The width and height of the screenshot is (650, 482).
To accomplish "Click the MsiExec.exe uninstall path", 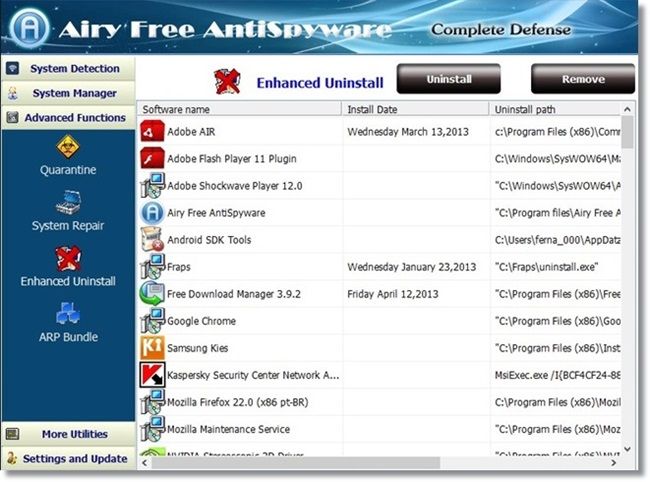I will 558,375.
